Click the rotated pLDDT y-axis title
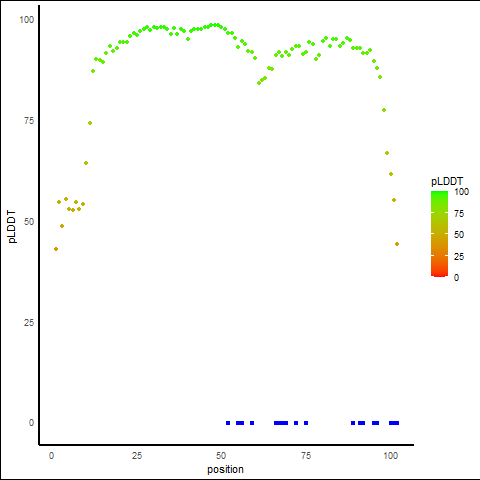The width and height of the screenshot is (480, 480). tap(12, 227)
